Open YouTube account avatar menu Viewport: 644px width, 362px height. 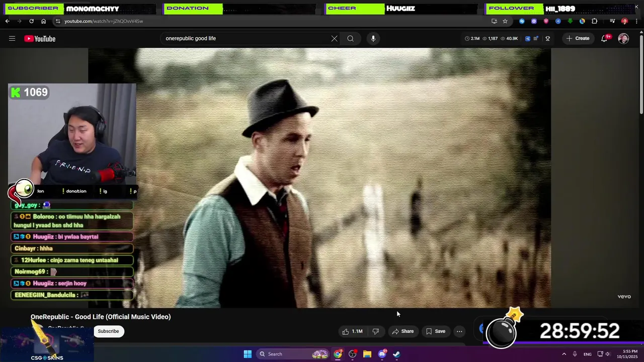[623, 38]
